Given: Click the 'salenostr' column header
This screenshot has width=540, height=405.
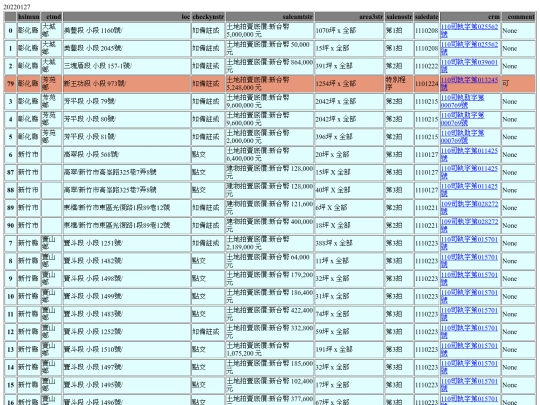Looking at the screenshot, I should pos(399,17).
